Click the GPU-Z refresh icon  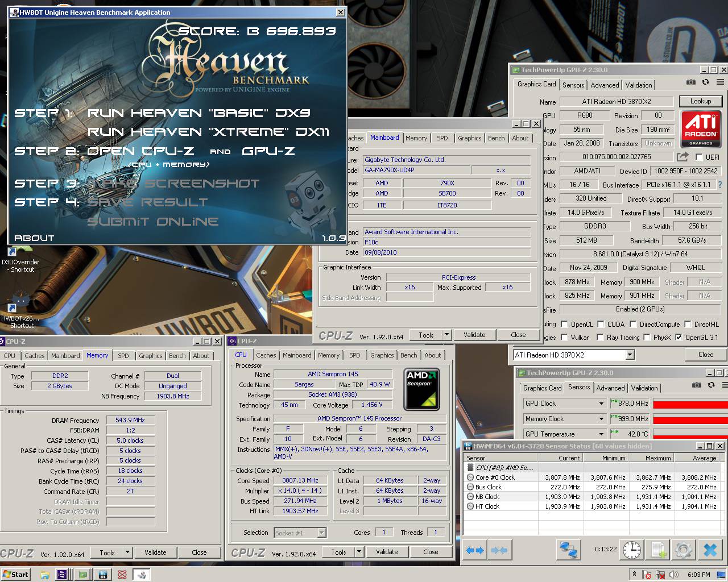(x=705, y=82)
